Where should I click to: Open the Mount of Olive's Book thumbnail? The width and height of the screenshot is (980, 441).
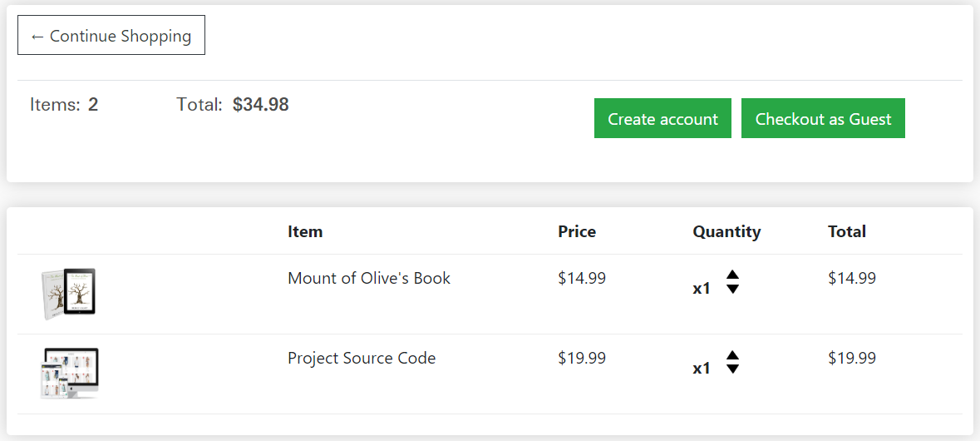point(69,294)
